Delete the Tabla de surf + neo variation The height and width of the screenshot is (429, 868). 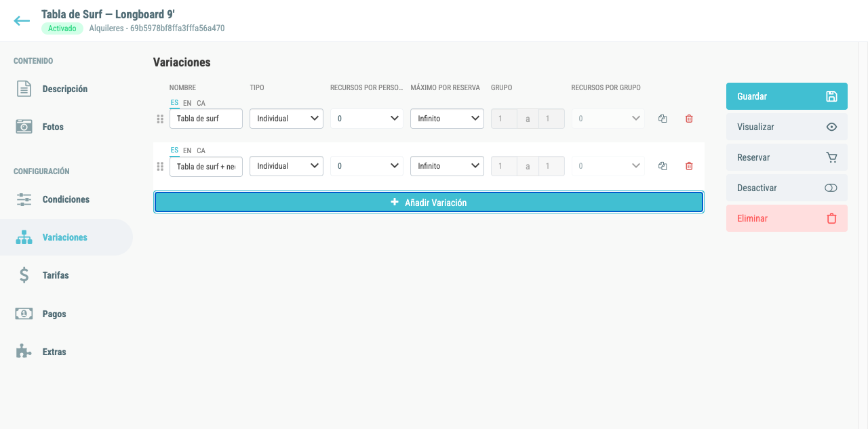[x=689, y=166]
